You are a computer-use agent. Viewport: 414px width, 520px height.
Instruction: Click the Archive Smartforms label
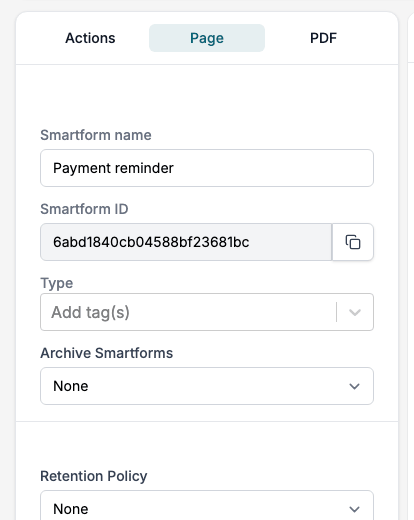click(x=106, y=353)
